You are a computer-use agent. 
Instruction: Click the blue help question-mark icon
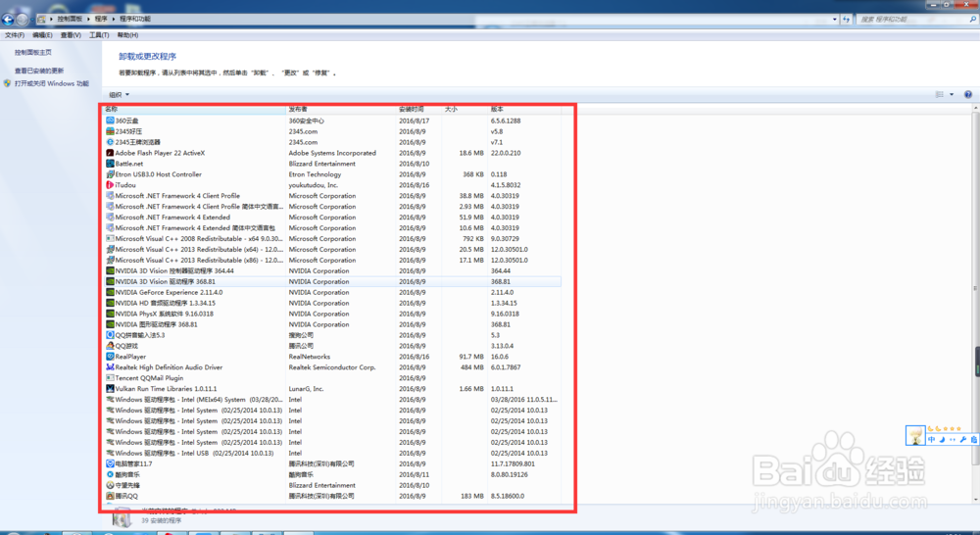click(x=967, y=94)
